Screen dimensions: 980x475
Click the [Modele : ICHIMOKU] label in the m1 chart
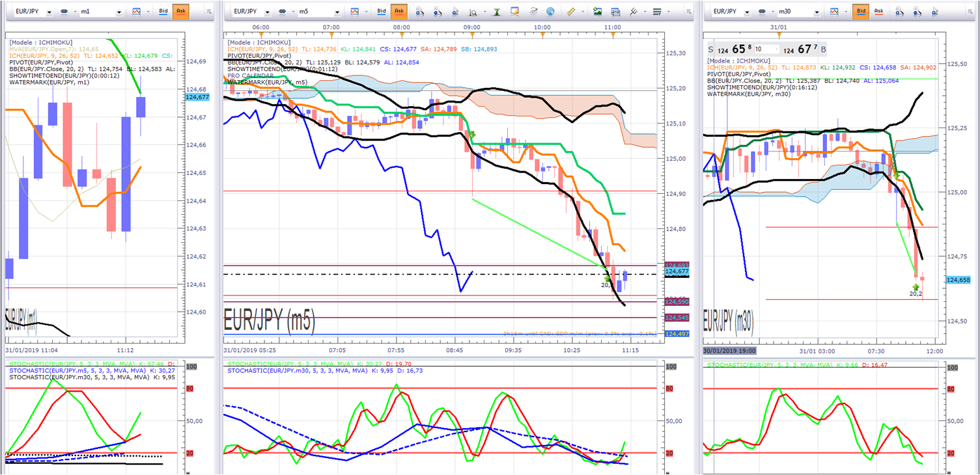(x=40, y=42)
